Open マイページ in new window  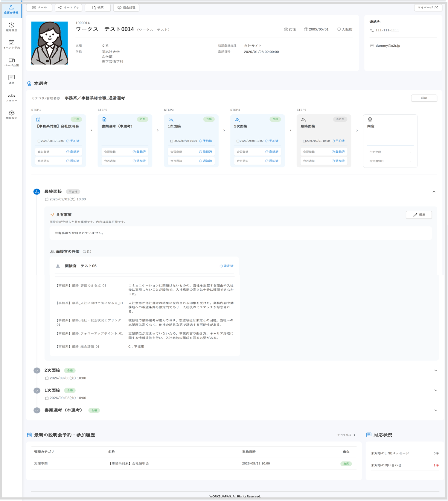(x=428, y=7)
